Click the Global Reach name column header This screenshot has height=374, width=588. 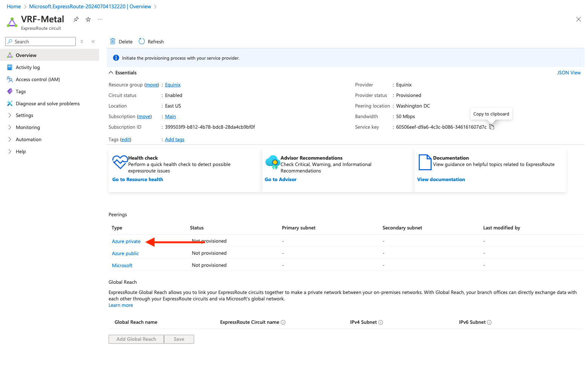click(136, 322)
